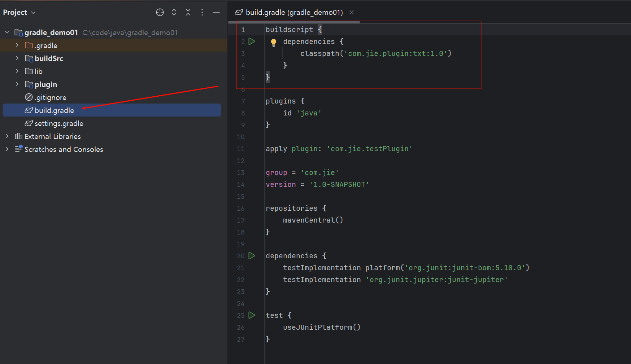The width and height of the screenshot is (631, 364).
Task: Click the plugin module folder icon
Action: 29,84
